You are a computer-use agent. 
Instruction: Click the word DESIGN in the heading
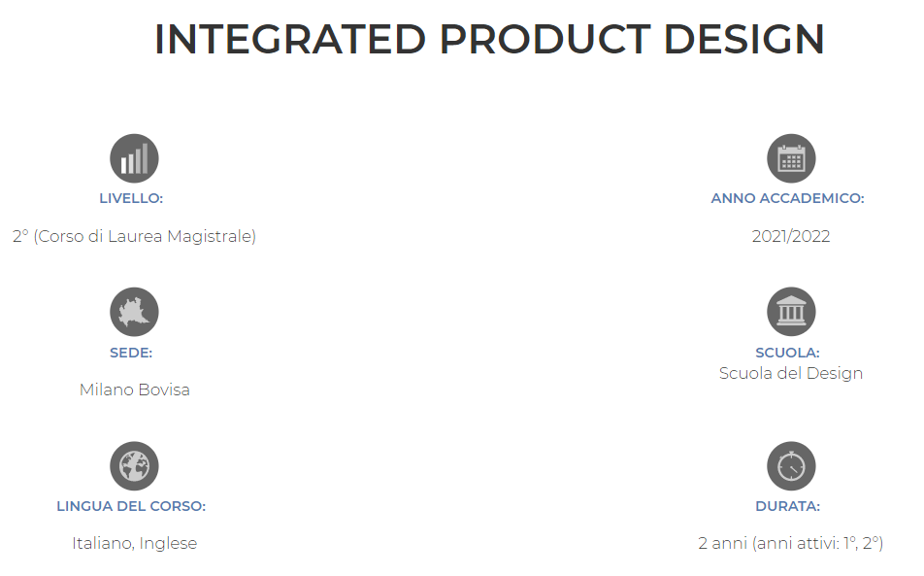pyautogui.click(x=743, y=40)
